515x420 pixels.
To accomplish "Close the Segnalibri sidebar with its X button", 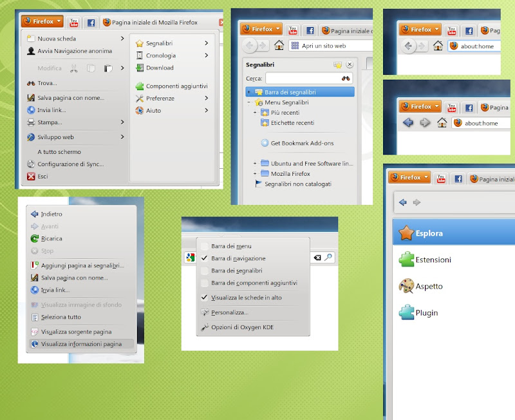I will [350, 64].
